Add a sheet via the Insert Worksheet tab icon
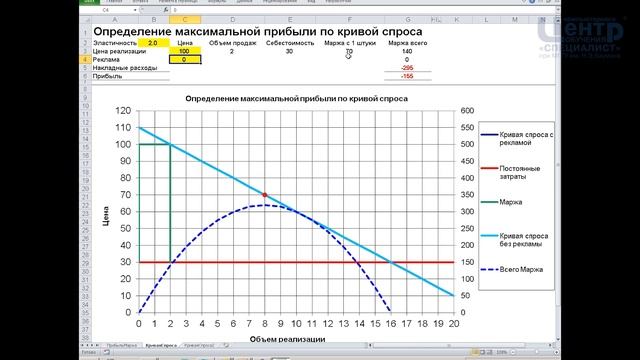The width and height of the screenshot is (640, 360). tap(226, 345)
